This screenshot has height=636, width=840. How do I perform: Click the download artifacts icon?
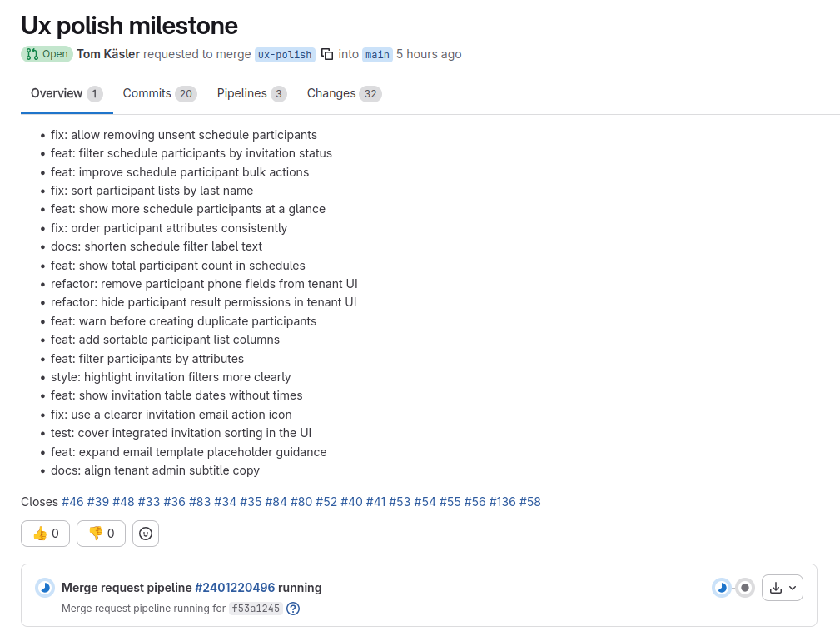[x=776, y=588]
